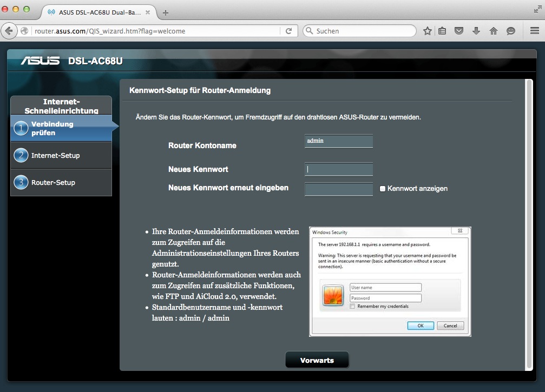Viewport: 545px width, 392px height.
Task: Click the Neues Kennwort label
Action: (x=198, y=169)
